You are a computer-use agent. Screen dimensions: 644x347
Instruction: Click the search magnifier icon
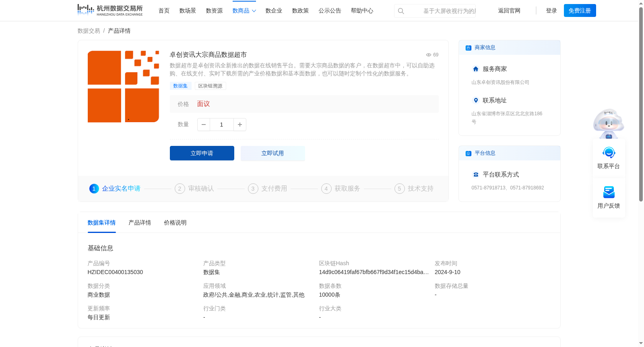[x=401, y=11]
